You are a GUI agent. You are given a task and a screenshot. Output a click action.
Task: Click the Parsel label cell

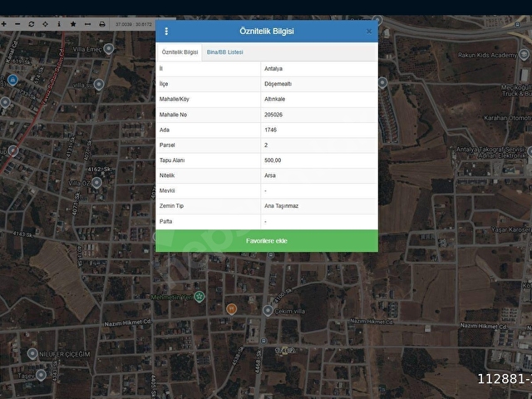pyautogui.click(x=208, y=145)
